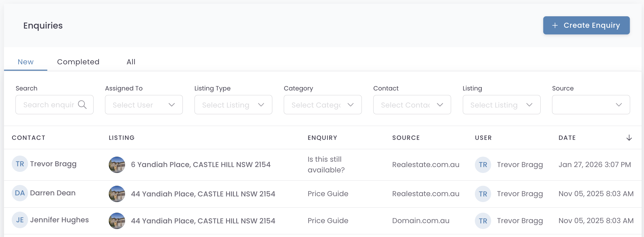Expand the Assigned To user dropdown
The height and width of the screenshot is (237, 644).
coord(144,105)
